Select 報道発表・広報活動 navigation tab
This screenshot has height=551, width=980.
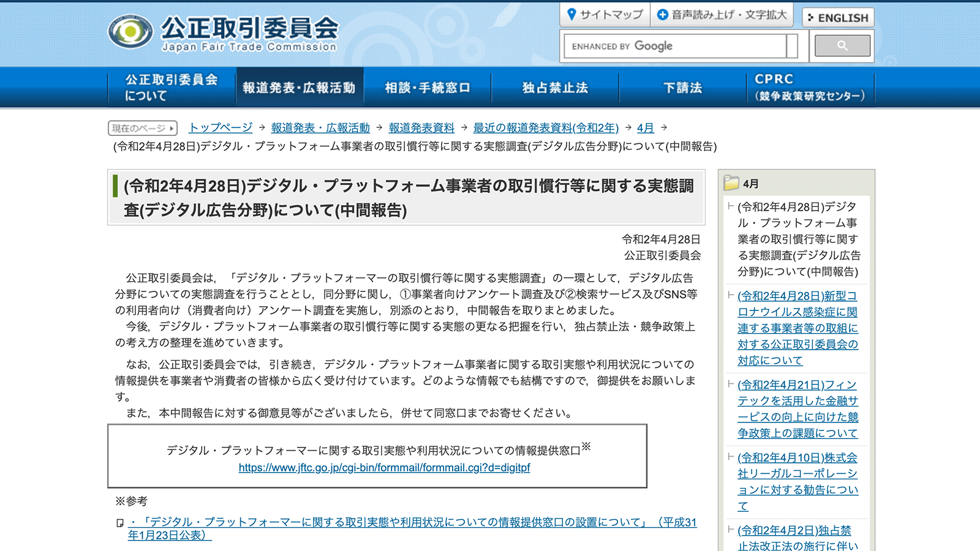click(x=299, y=88)
